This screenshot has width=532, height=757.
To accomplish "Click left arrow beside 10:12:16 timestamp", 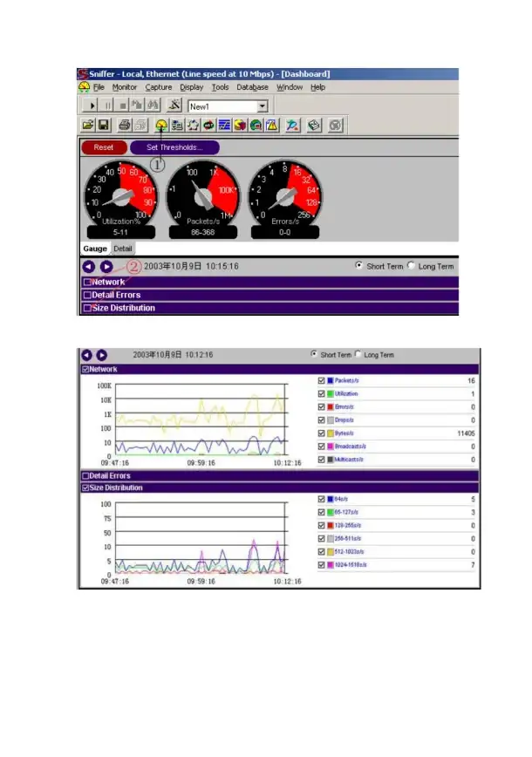I will (87, 355).
